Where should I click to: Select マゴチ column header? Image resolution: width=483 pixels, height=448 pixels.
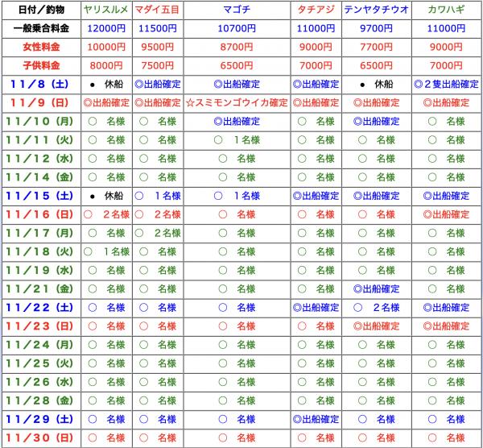coord(237,10)
